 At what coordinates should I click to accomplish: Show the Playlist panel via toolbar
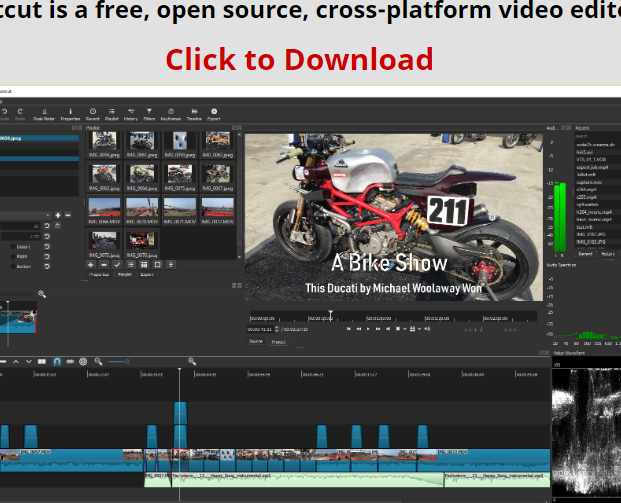point(112,114)
